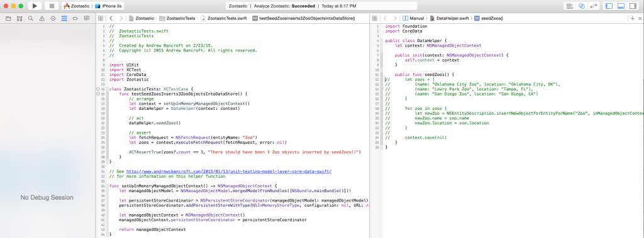Click the 'self.context = context' line
644x238 pixels.
[431, 60]
